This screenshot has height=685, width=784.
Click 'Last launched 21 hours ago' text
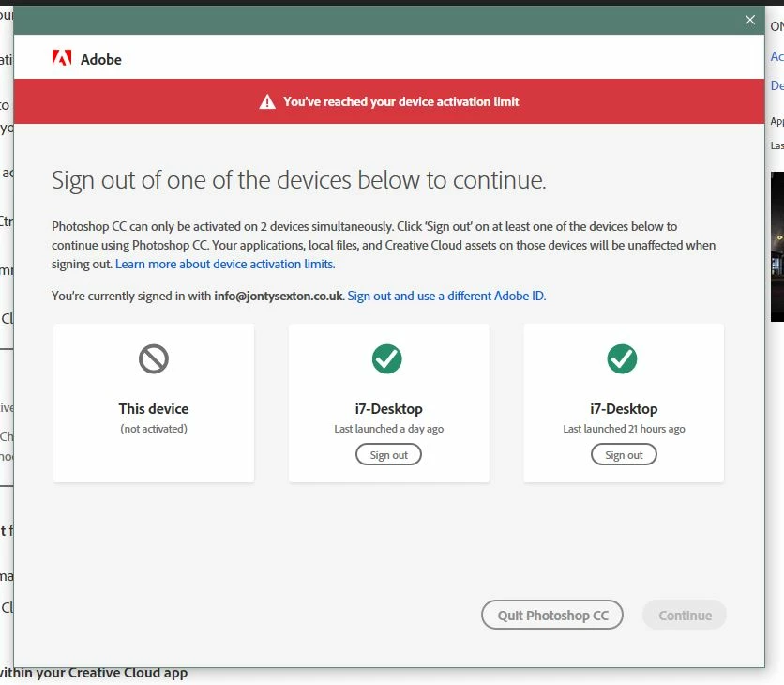[x=624, y=429]
